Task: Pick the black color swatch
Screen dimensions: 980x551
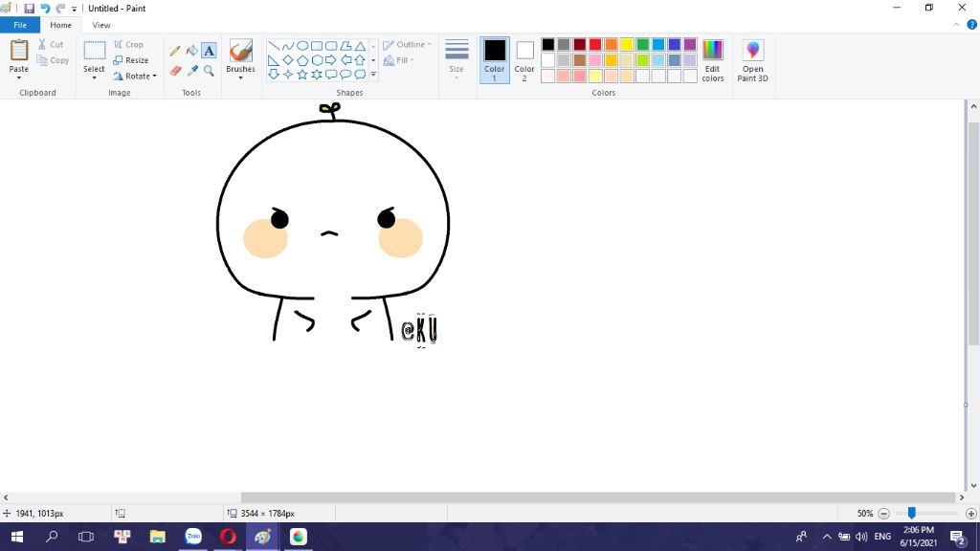Action: (548, 44)
